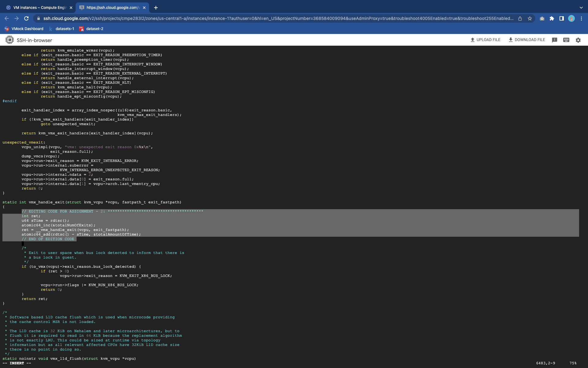Toggle the Chrome side panel
Viewport: 588px width, 368px height.
561,18
